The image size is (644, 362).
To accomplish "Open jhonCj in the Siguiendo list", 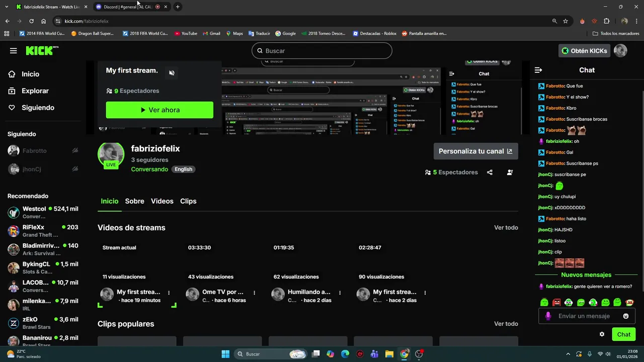I will [x=43, y=169].
